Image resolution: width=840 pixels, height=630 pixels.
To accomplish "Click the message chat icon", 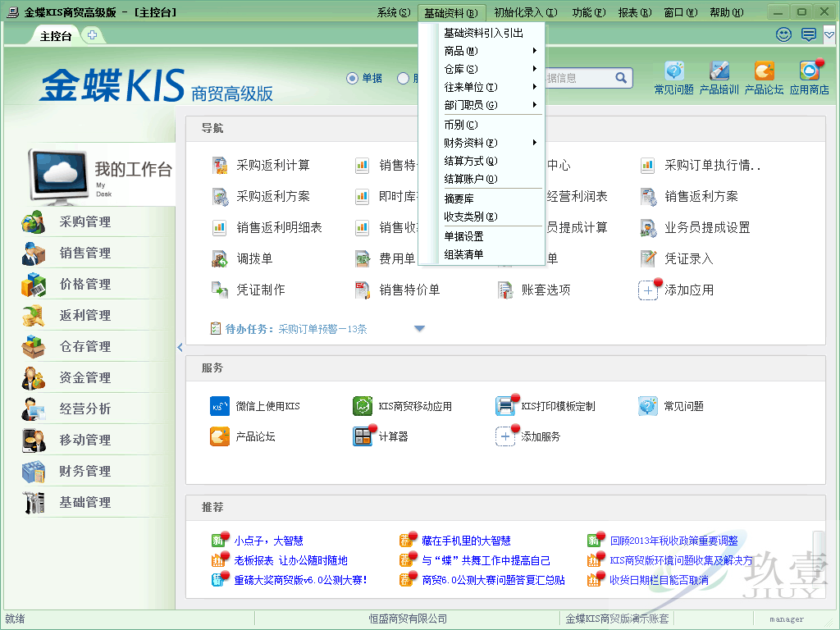I will [x=808, y=34].
